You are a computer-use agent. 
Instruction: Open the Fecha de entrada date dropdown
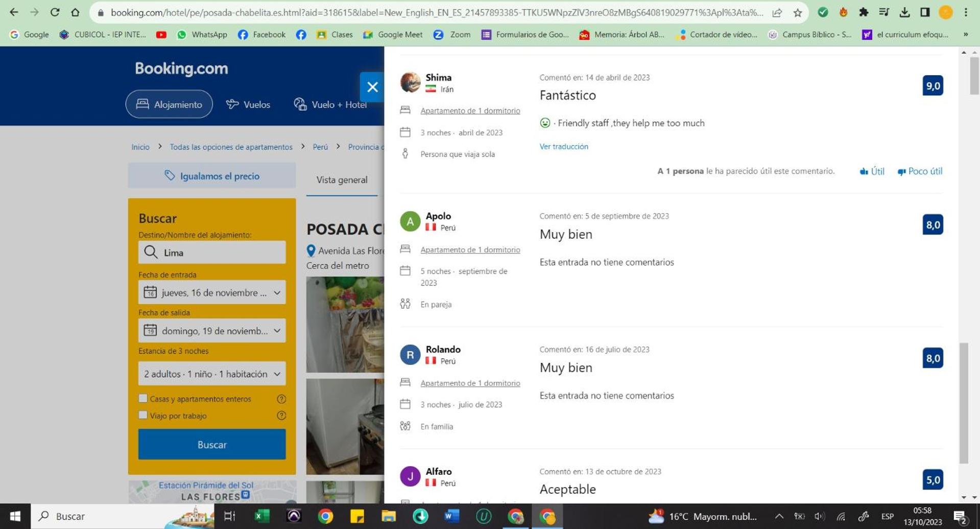coord(212,292)
